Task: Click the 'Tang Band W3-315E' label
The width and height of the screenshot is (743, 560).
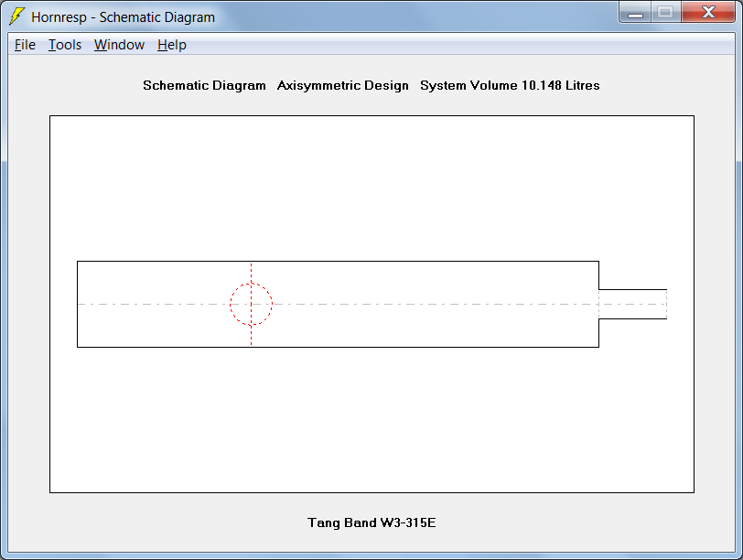Action: click(371, 522)
